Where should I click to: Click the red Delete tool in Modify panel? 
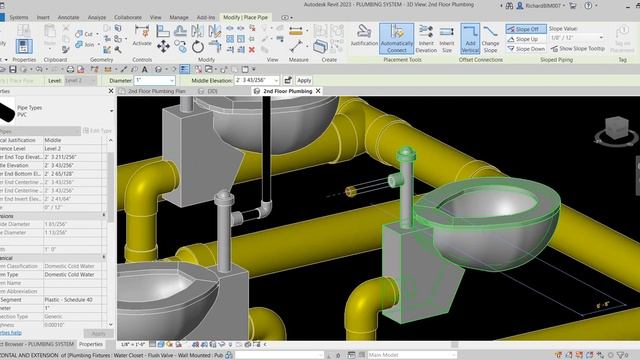[251, 49]
